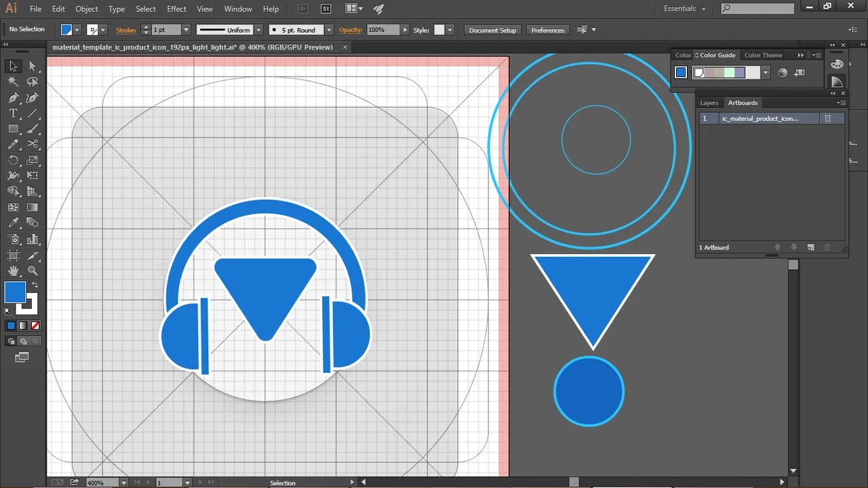Select the Curvature tool
Image resolution: width=868 pixels, height=488 pixels.
[32, 98]
